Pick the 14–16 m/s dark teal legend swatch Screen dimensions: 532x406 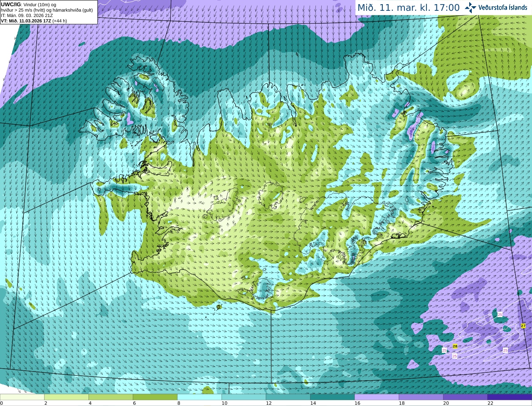(x=332, y=397)
